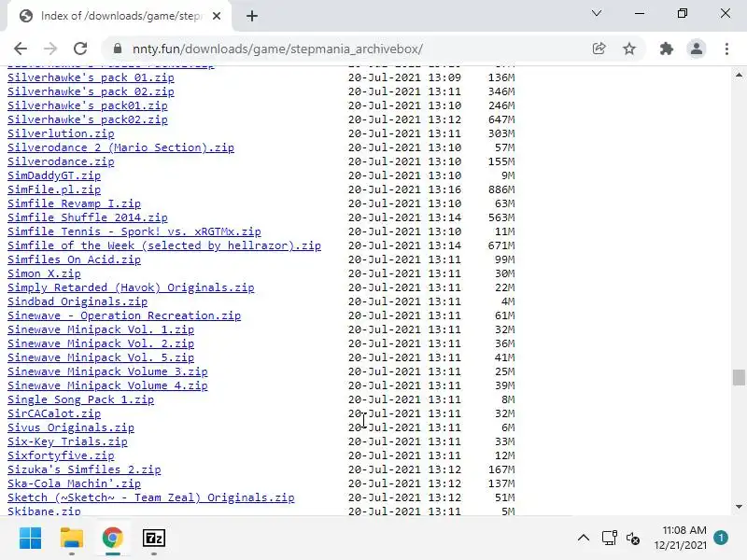Download Simfile Revamp I.zip

74,203
